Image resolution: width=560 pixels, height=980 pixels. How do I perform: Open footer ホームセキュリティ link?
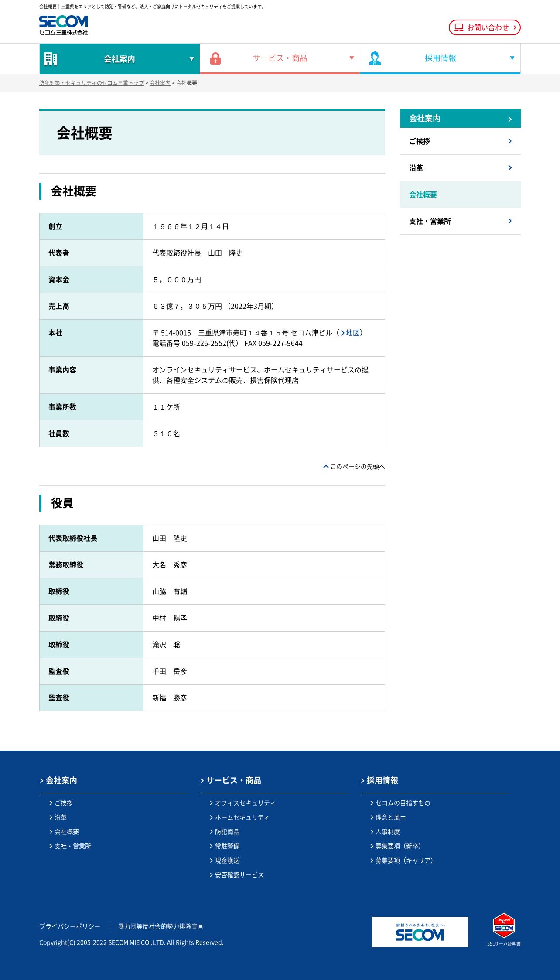239,817
